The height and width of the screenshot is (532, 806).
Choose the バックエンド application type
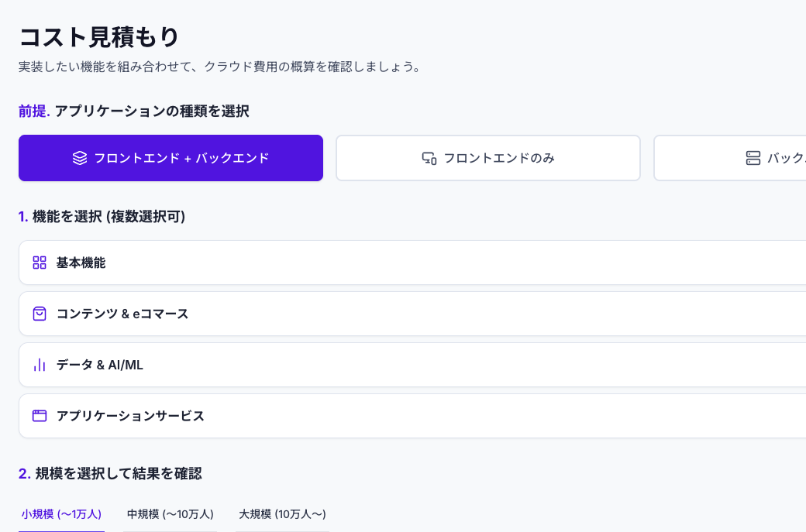(x=767, y=157)
